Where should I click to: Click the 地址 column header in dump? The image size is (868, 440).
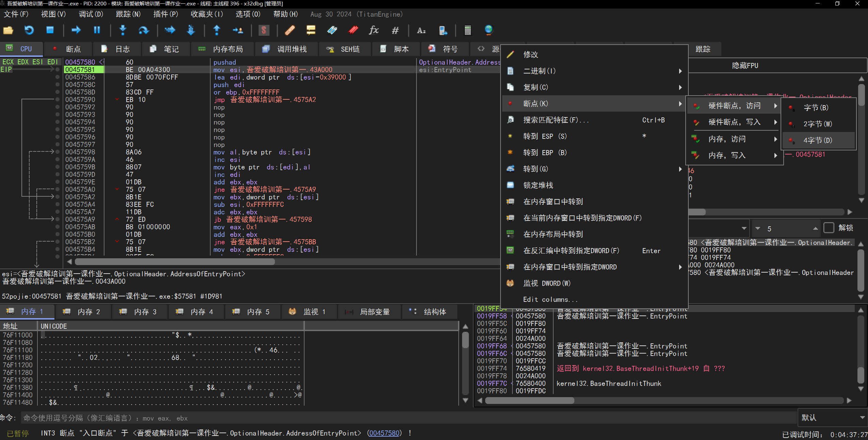click(18, 326)
